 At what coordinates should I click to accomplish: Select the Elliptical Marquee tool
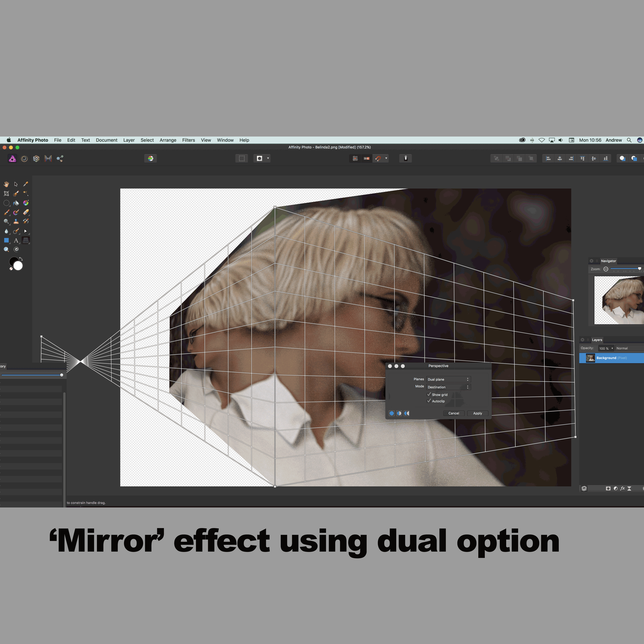[x=6, y=203]
